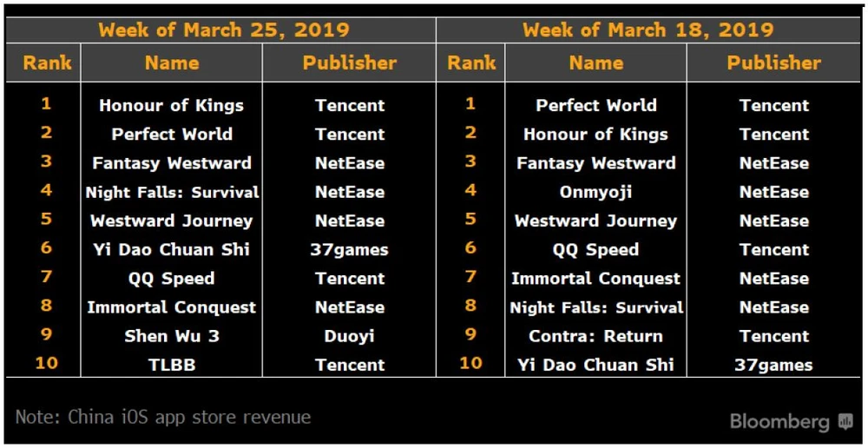Click Publisher column header for March 18 week

point(773,63)
